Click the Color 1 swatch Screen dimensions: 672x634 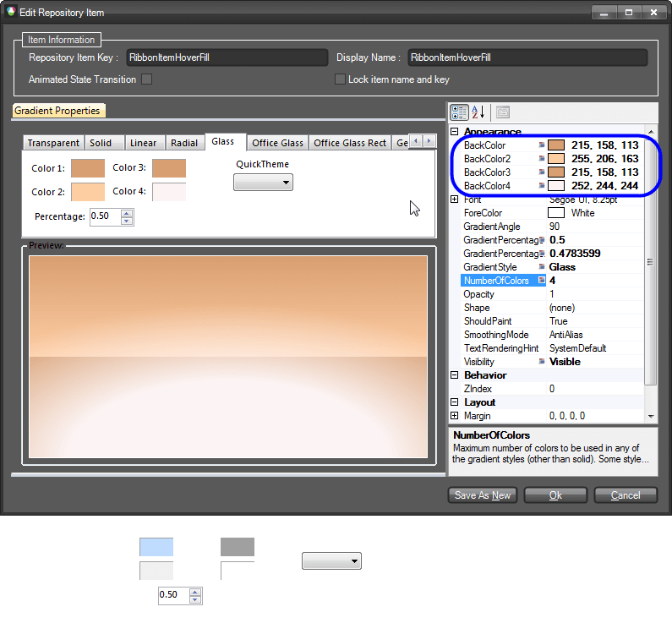(x=88, y=168)
